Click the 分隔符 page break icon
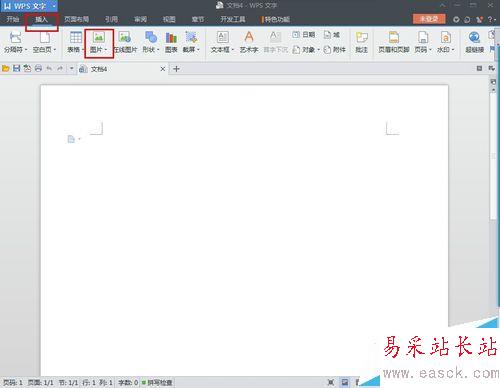This screenshot has height=388, width=500. point(16,37)
